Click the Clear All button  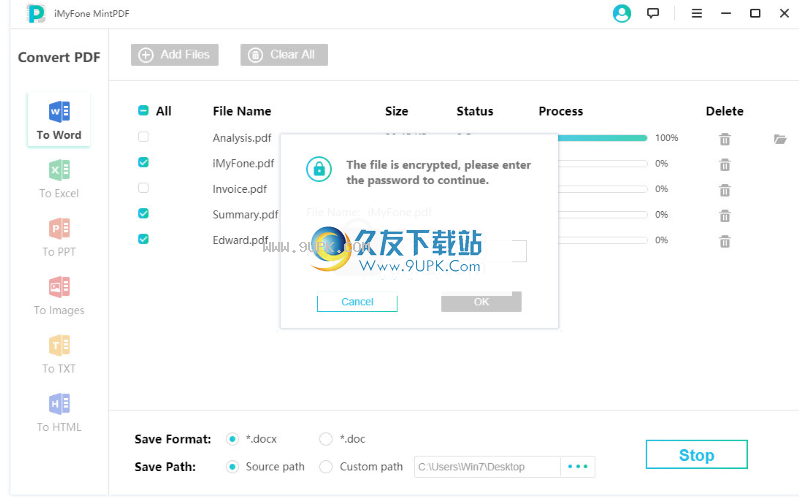[284, 55]
